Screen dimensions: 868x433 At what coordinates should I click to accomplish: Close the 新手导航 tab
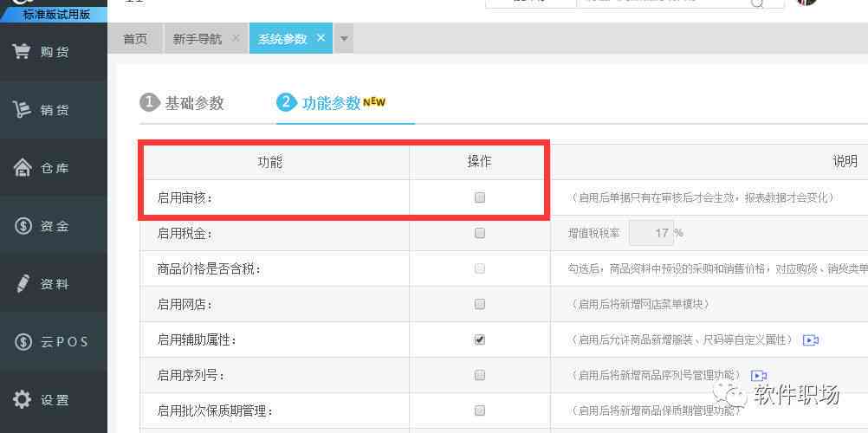point(236,38)
